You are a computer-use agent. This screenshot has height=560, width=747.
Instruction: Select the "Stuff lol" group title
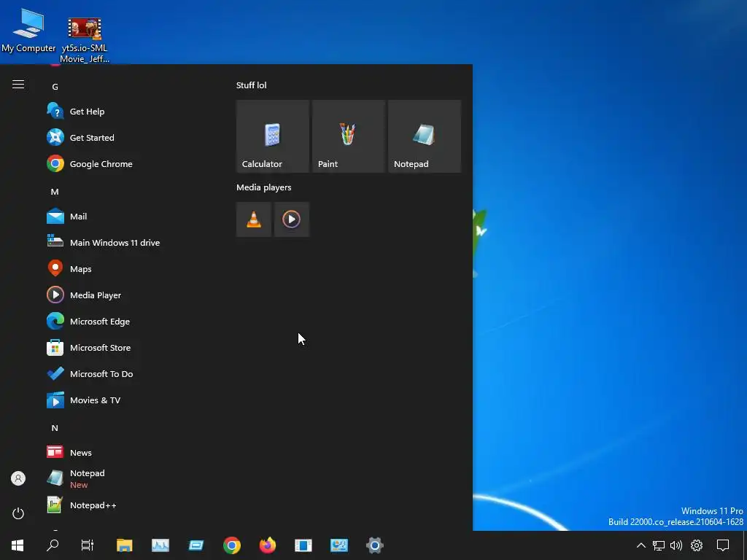click(x=252, y=85)
